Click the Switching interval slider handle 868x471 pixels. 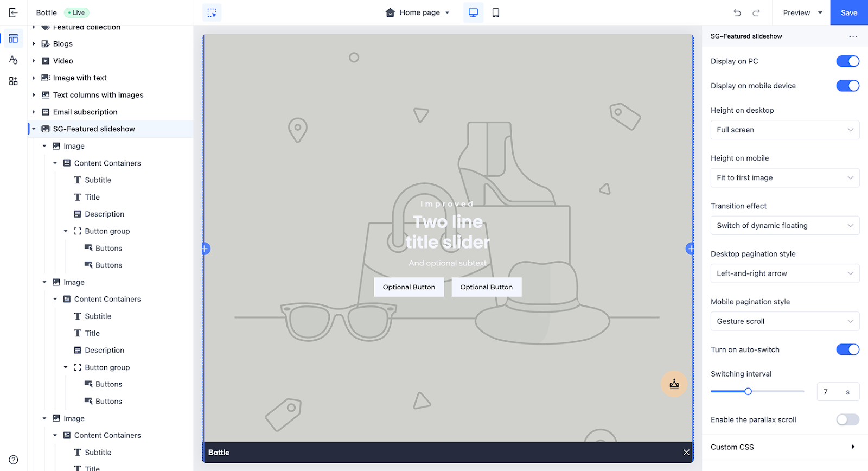click(748, 391)
